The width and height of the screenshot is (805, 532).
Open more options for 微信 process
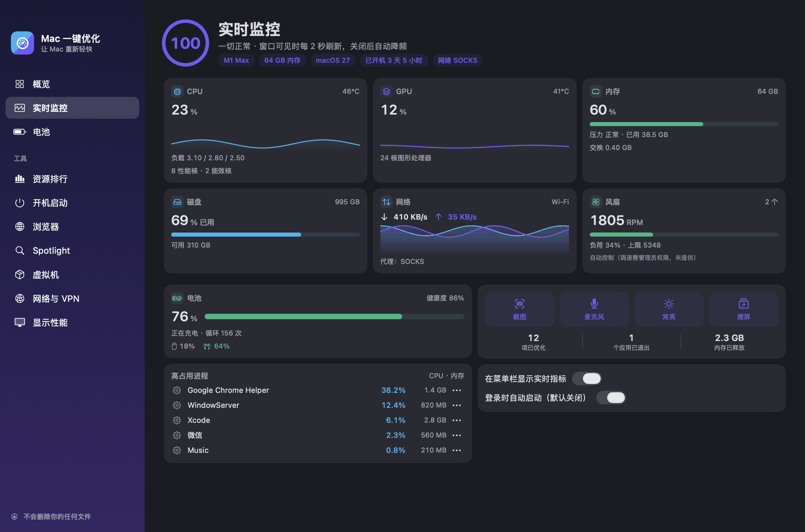(x=457, y=435)
